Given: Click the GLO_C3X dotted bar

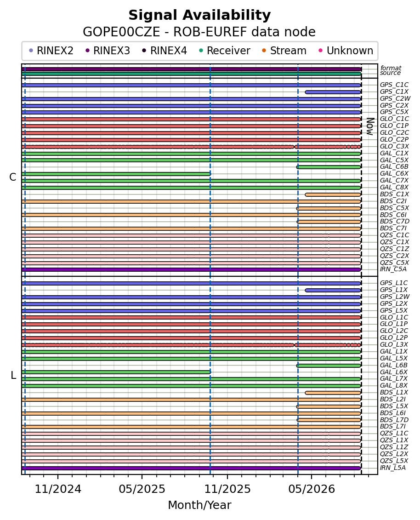Looking at the screenshot, I should 191,147.
